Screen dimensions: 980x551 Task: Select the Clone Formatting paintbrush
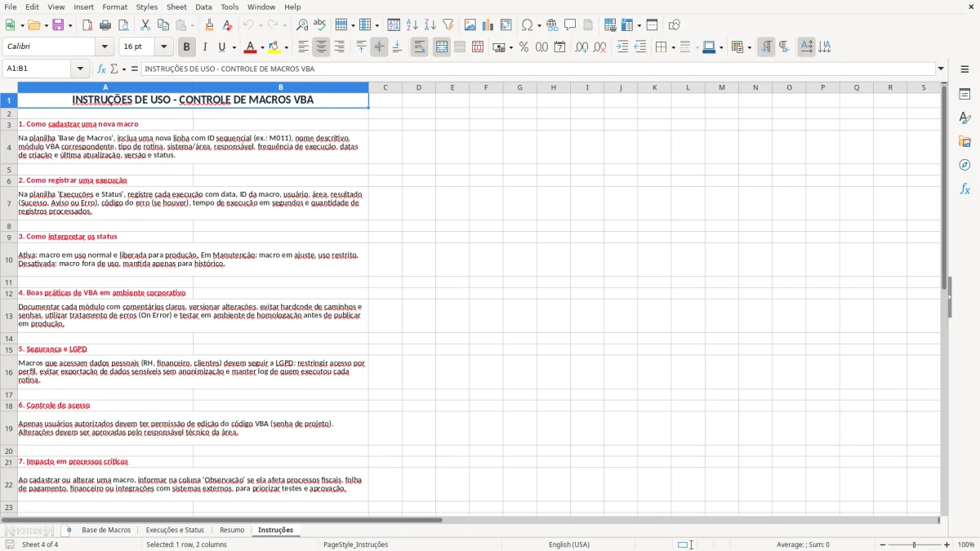click(x=210, y=25)
